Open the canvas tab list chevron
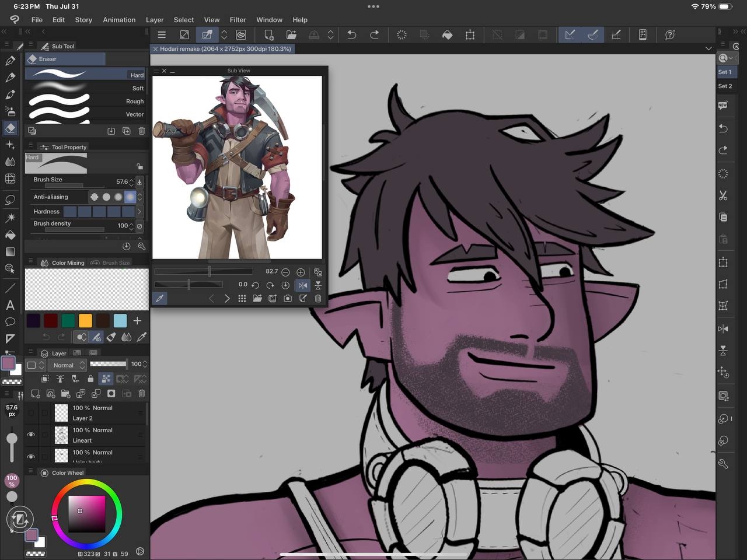The height and width of the screenshot is (560, 747). click(x=708, y=48)
